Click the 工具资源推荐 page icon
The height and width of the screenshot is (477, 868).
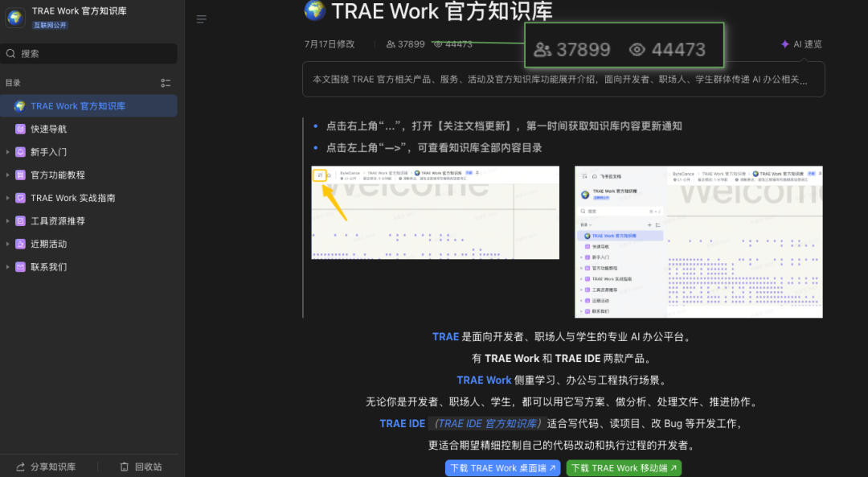(x=20, y=221)
